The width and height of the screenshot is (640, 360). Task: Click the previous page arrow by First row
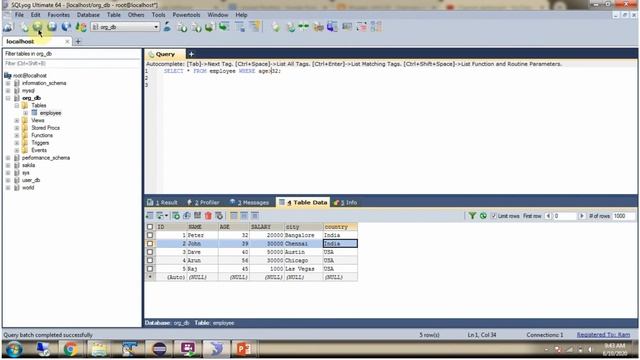[x=548, y=216]
